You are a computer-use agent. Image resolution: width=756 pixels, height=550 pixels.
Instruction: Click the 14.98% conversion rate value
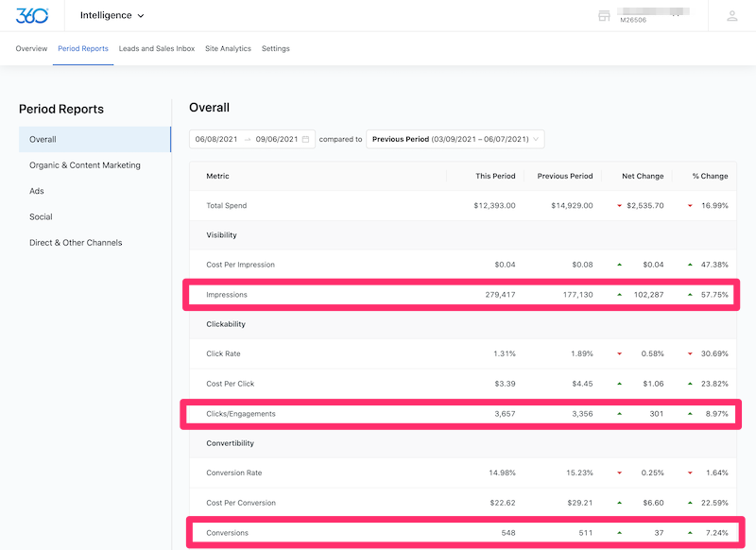(x=502, y=473)
